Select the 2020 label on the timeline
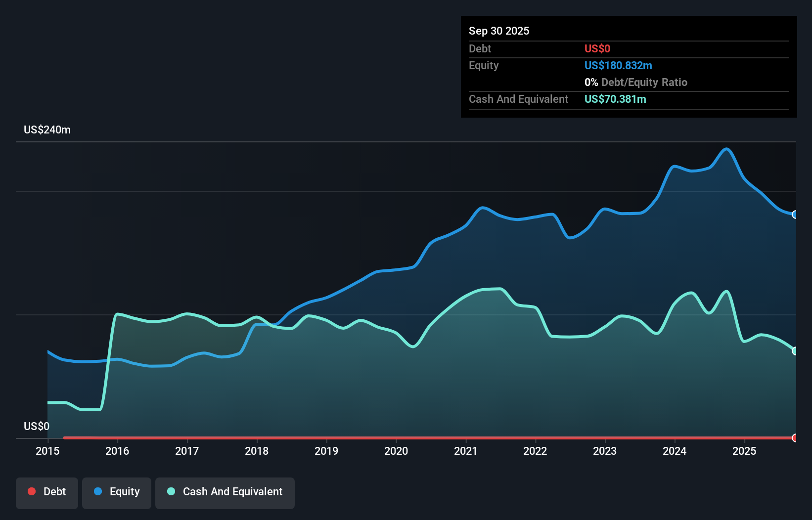The height and width of the screenshot is (520, 812). click(396, 451)
